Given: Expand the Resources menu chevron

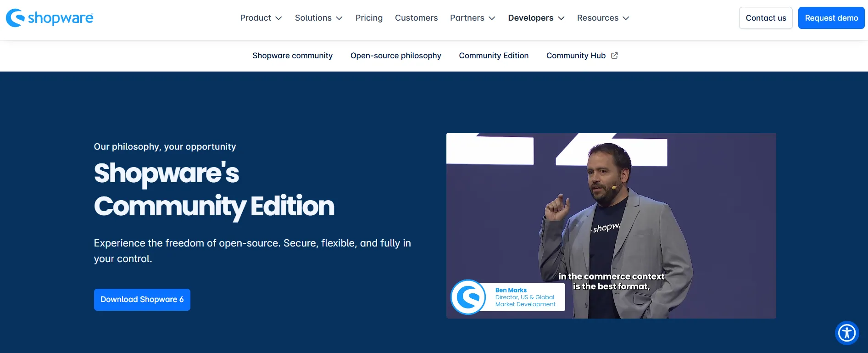Looking at the screenshot, I should pos(626,18).
